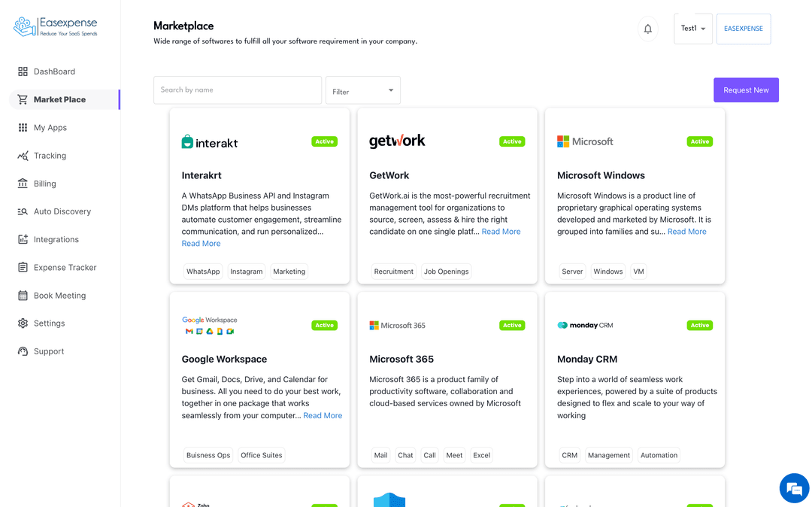Click the Marketing tag
The width and height of the screenshot is (812, 507).
289,272
